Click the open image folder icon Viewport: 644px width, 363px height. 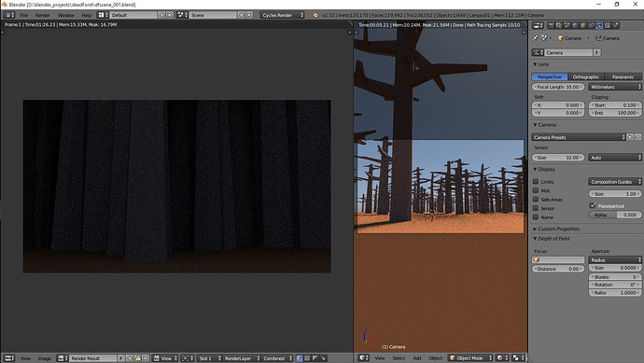coord(137,358)
